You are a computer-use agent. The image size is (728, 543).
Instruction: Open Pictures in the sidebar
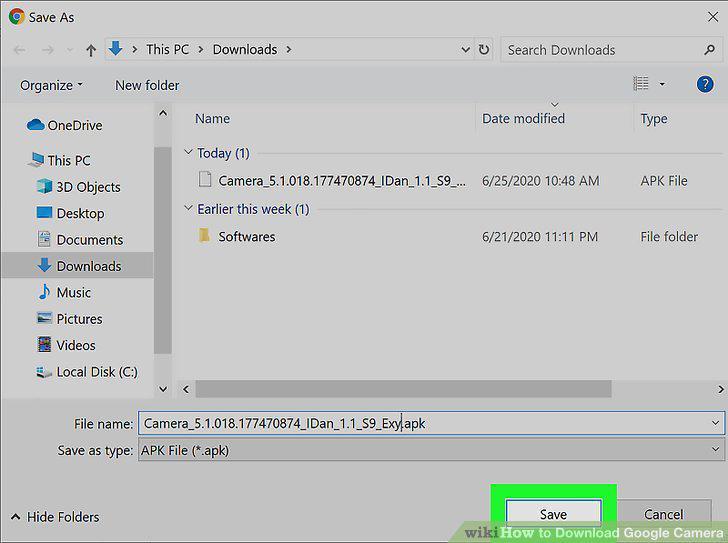70,318
